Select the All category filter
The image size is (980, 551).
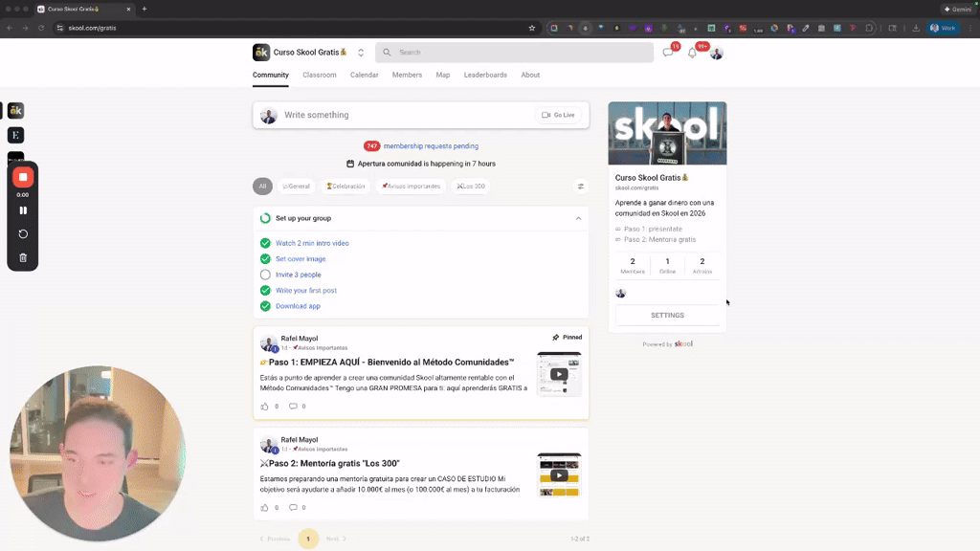point(262,187)
